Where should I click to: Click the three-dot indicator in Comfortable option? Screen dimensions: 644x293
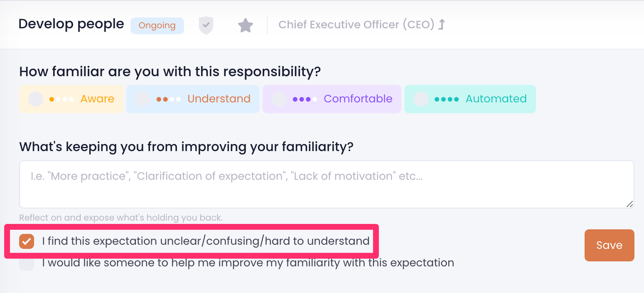click(x=305, y=99)
